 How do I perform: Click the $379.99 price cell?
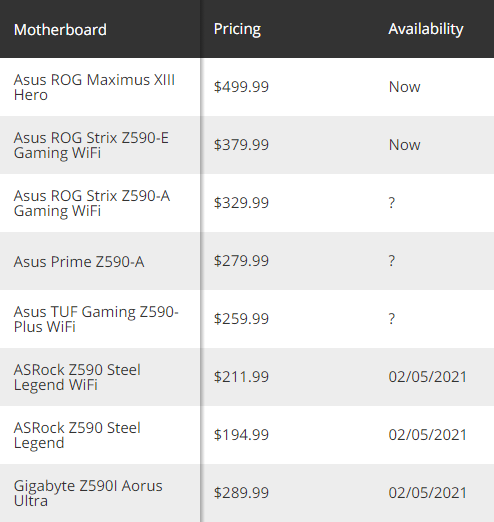click(x=241, y=145)
